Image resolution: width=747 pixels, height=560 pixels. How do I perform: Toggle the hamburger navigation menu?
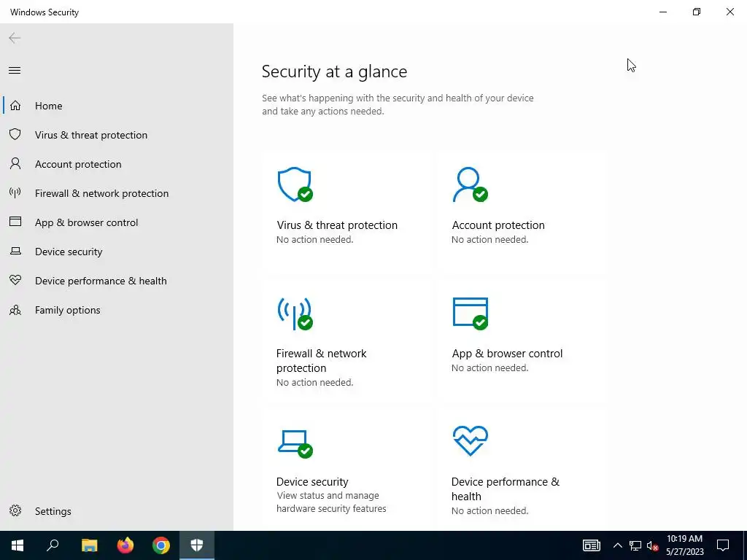coord(15,71)
